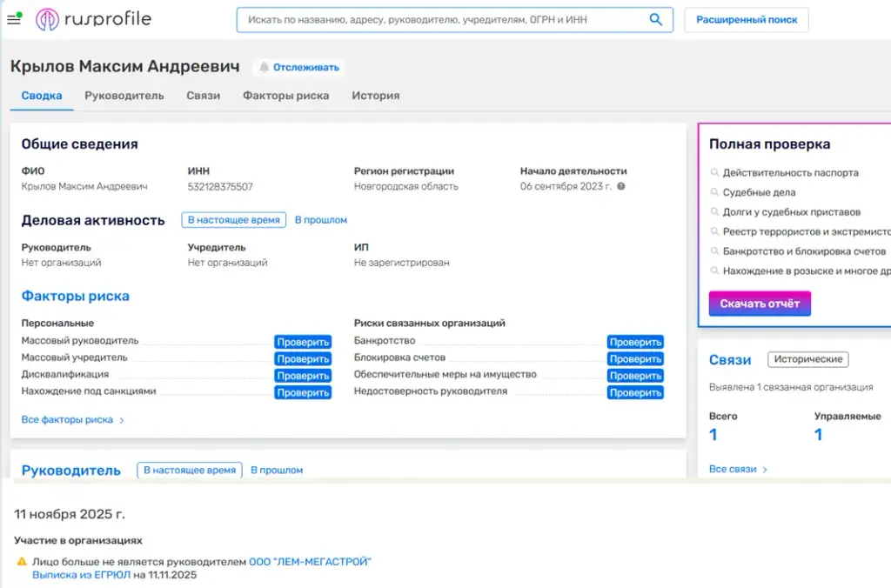Check Массовый руководитель with Проверить
The width and height of the screenshot is (891, 588).
pyautogui.click(x=303, y=342)
